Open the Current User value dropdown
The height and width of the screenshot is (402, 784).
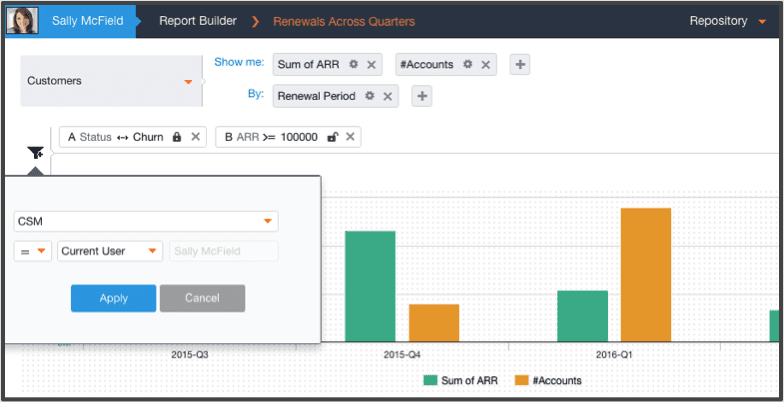151,251
